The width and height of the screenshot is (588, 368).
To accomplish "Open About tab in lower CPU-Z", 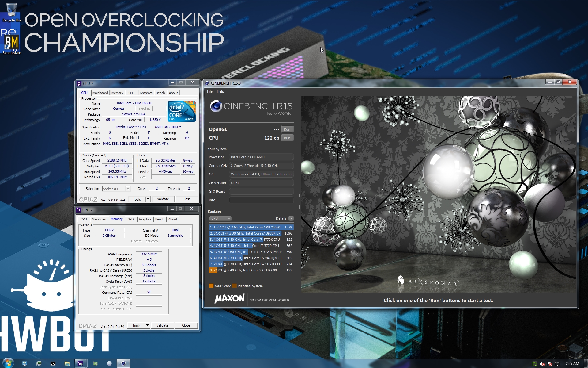I will (x=173, y=219).
